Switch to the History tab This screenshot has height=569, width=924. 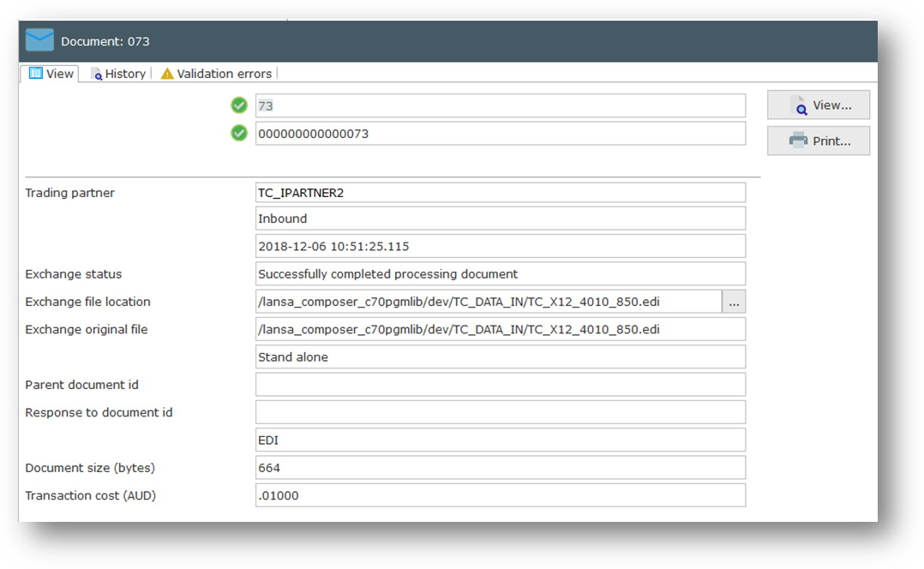pos(118,74)
